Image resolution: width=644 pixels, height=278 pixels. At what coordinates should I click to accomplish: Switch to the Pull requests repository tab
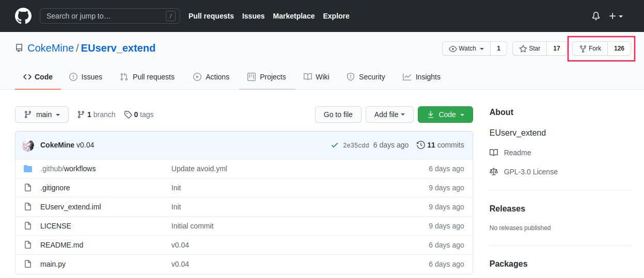click(x=147, y=77)
